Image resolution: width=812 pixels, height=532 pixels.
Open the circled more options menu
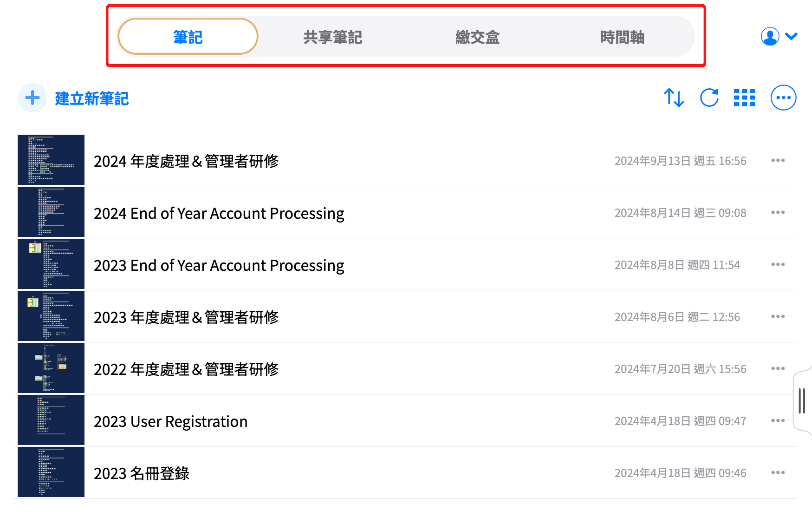[783, 98]
